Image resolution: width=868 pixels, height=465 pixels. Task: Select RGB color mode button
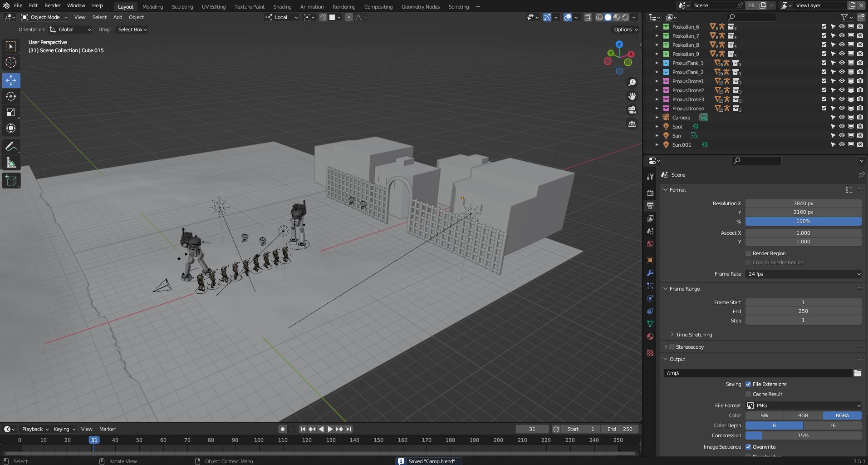[x=803, y=416]
